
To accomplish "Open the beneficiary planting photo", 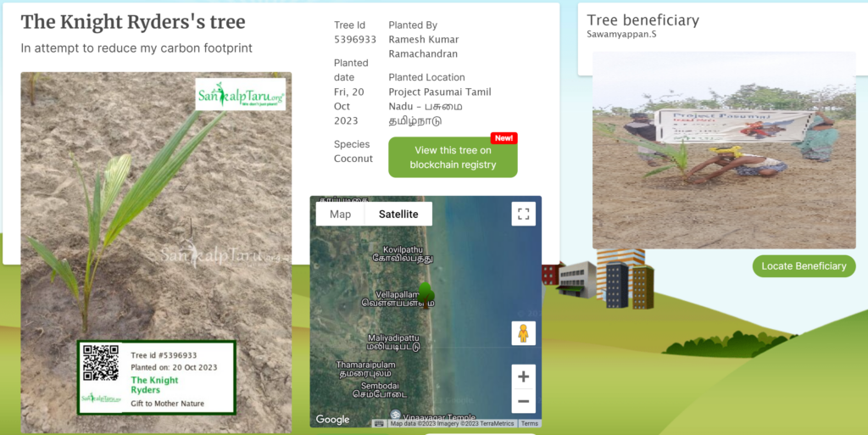I will [x=724, y=151].
